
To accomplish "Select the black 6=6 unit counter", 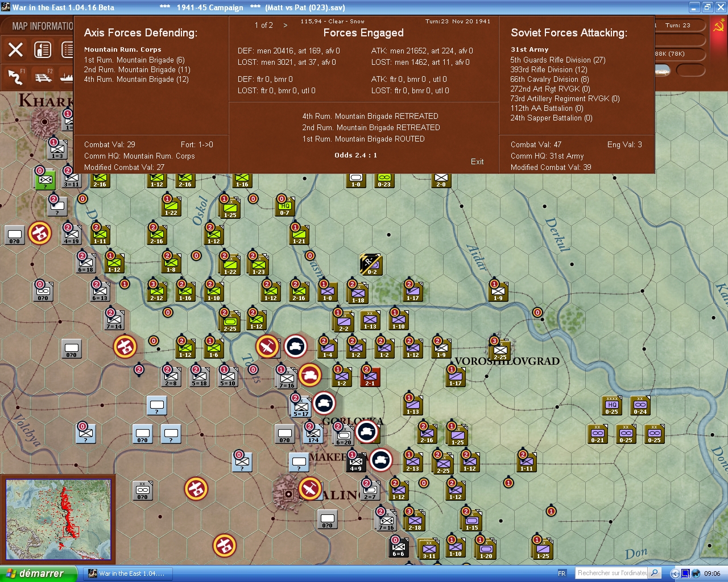I will [x=399, y=547].
